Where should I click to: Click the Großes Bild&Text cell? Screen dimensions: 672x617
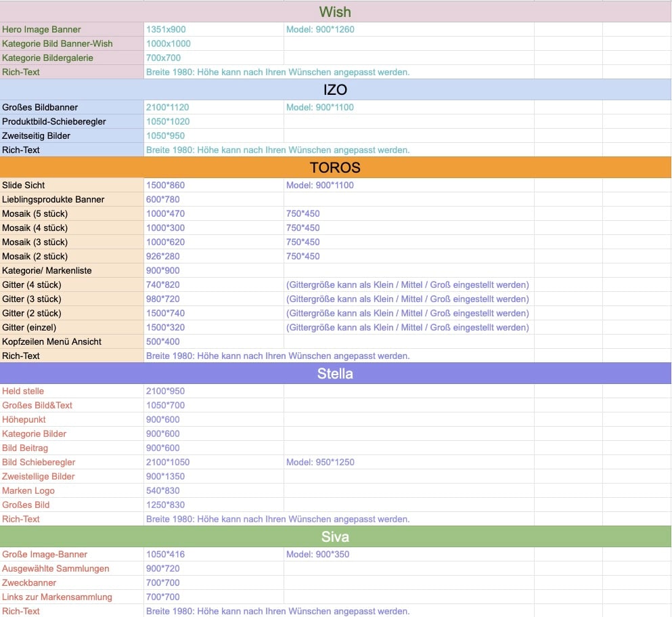tap(72, 405)
